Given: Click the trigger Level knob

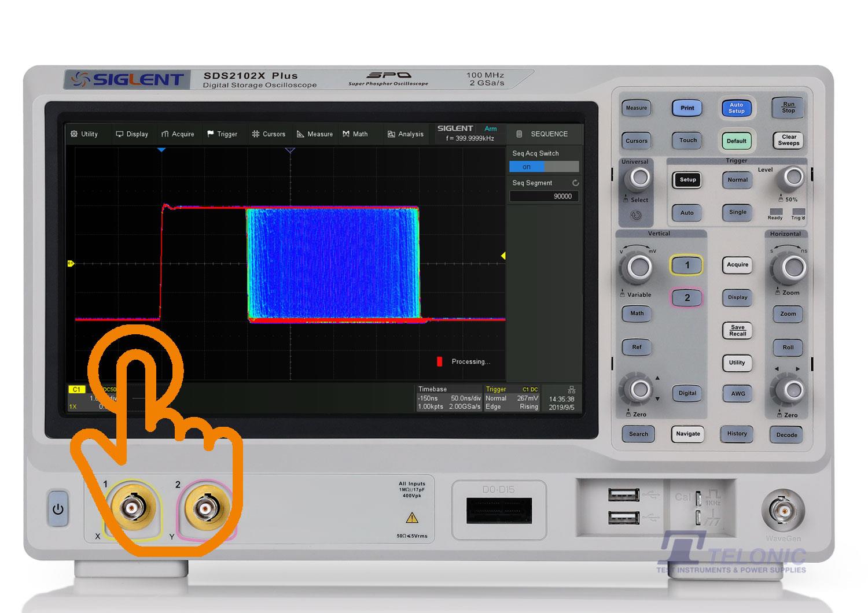Looking at the screenshot, I should click(792, 178).
